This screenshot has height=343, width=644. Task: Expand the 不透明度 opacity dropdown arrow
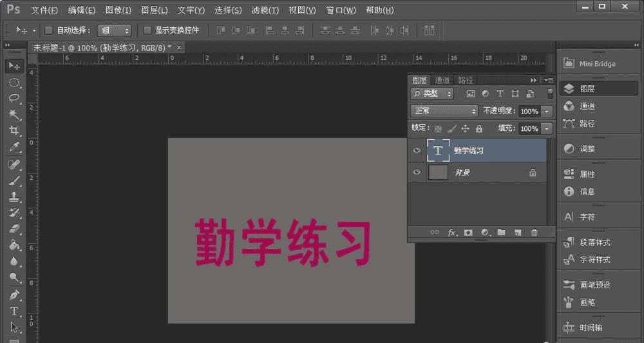coord(547,112)
